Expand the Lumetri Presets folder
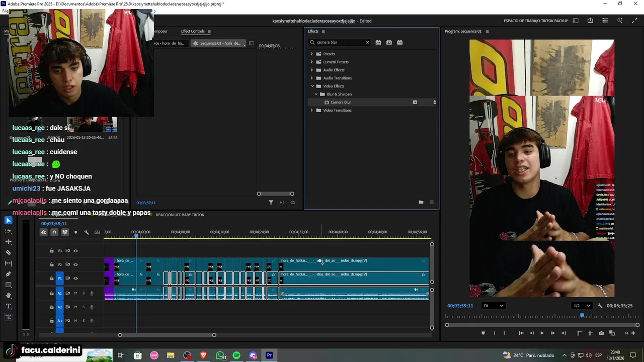Viewport: 644px width, 362px height. (x=311, y=62)
